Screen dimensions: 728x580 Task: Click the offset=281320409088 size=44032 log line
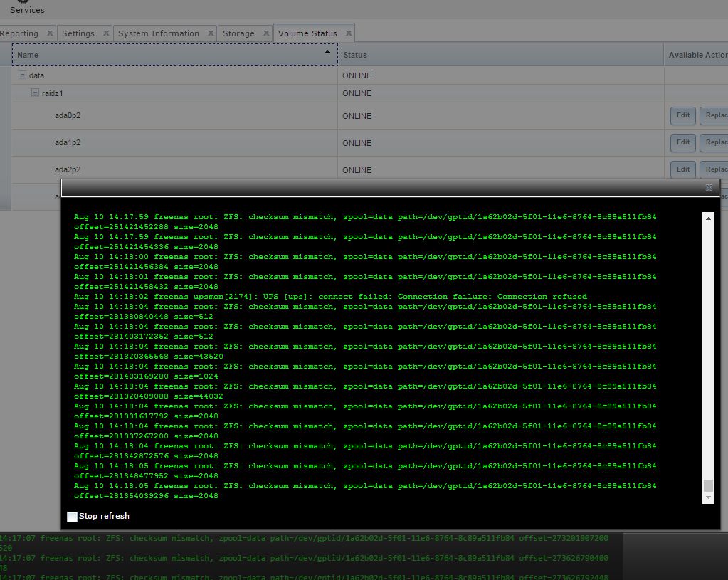coord(149,396)
